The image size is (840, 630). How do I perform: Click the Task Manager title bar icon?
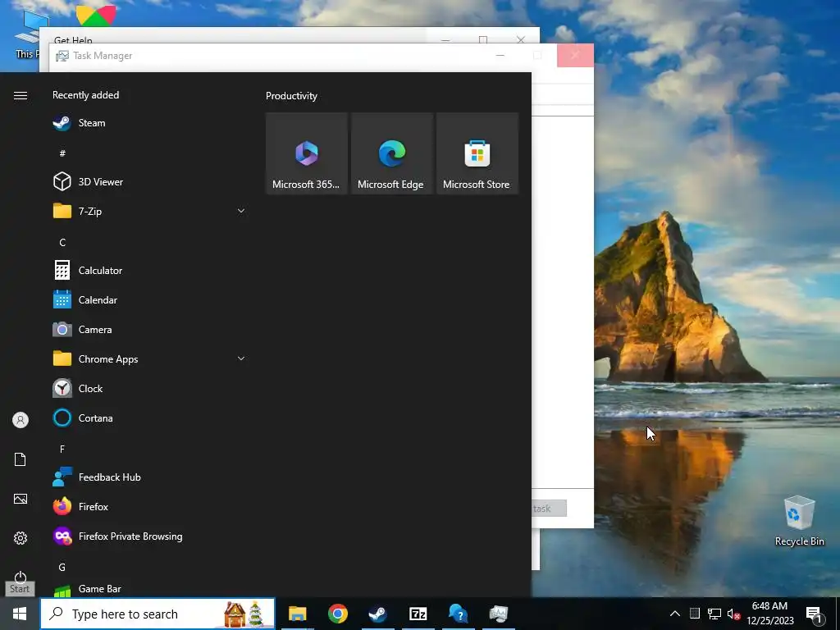[62, 56]
